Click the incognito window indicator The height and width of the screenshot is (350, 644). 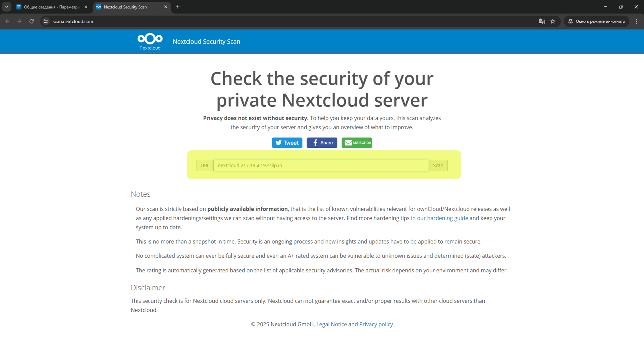(x=596, y=21)
